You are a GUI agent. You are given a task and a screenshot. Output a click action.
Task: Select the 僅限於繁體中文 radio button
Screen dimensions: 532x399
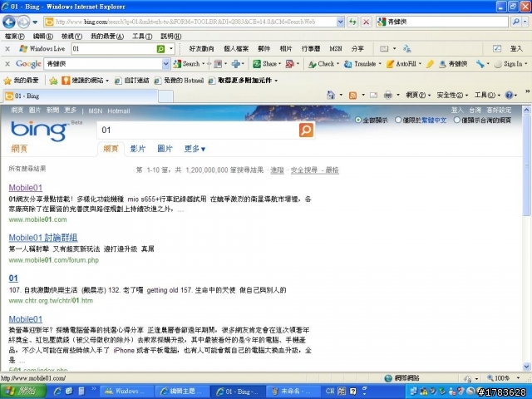point(398,120)
